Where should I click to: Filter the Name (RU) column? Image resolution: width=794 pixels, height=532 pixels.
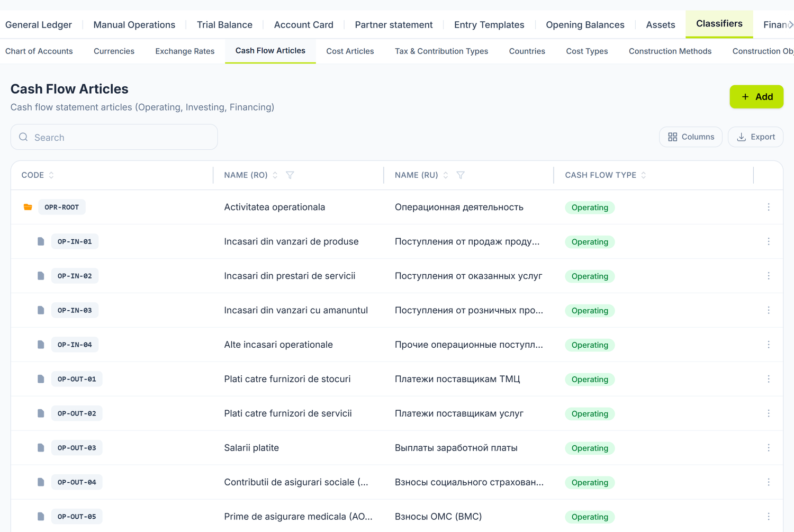(x=461, y=175)
